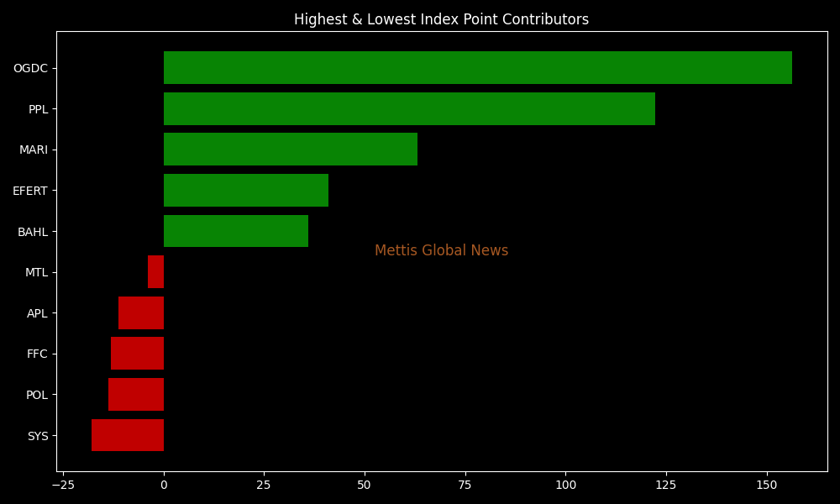The height and width of the screenshot is (504, 840).
Task: Click the BAHL axis label
Action: tap(33, 232)
